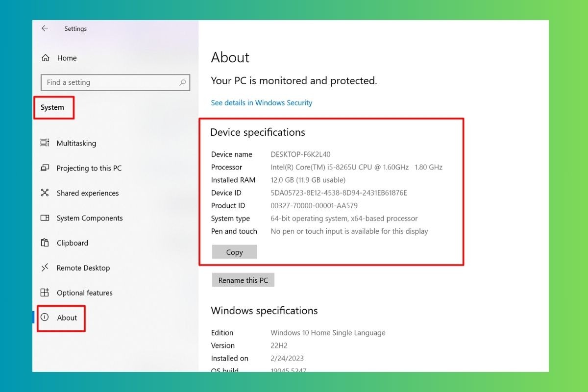This screenshot has width=588, height=392.
Task: Click the Device specifications heading
Action: click(258, 132)
